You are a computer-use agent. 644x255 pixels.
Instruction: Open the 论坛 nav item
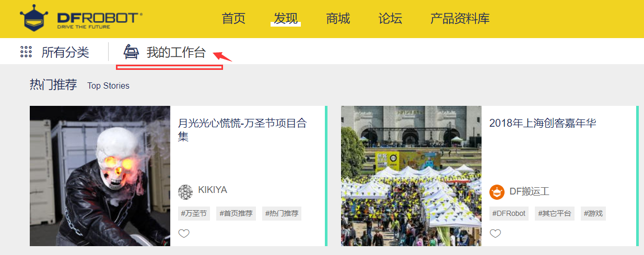tap(390, 19)
